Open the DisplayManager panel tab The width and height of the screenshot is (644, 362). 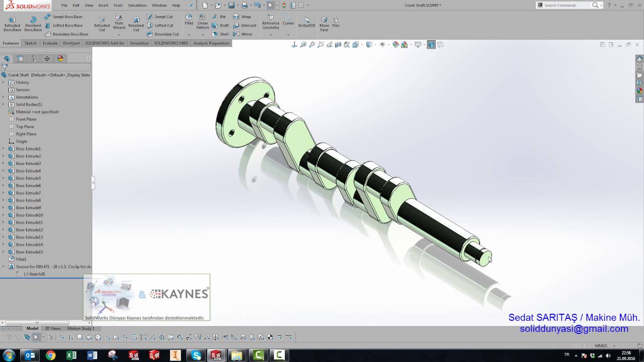(60, 58)
